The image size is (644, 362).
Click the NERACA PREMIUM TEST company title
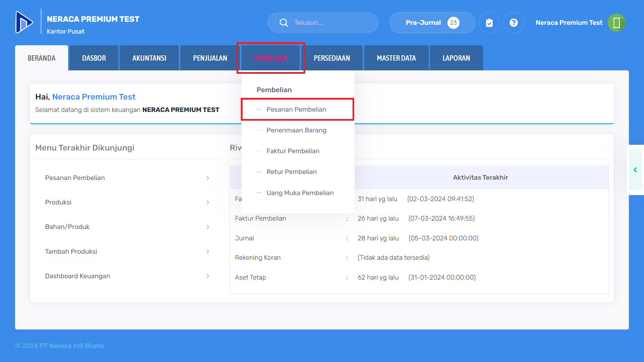93,19
